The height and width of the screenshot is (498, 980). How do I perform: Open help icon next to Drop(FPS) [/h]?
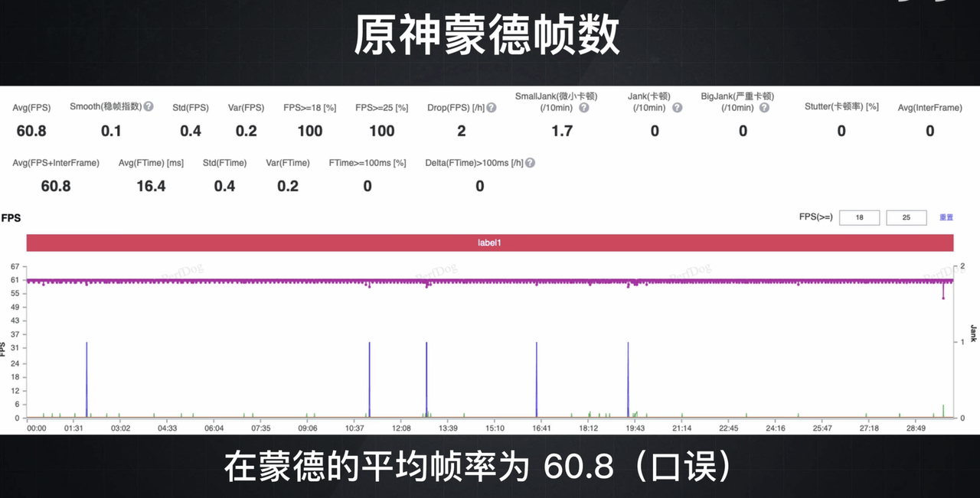point(492,108)
